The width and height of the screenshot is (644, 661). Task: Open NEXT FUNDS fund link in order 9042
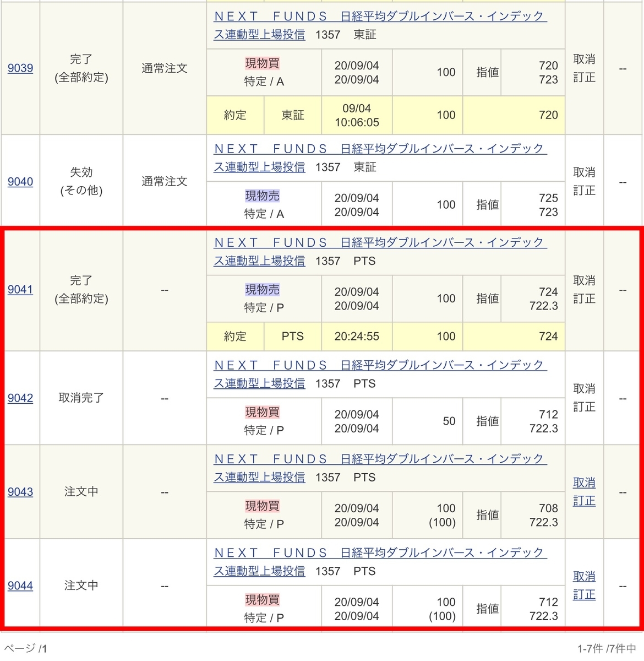click(380, 375)
